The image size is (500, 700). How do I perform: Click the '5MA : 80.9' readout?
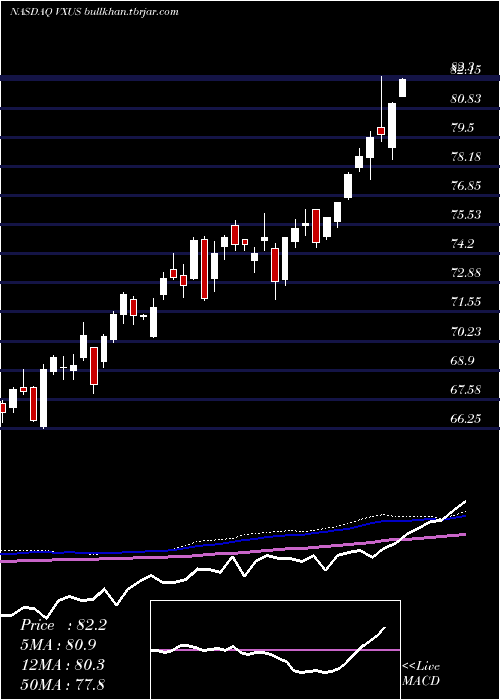pos(58,645)
